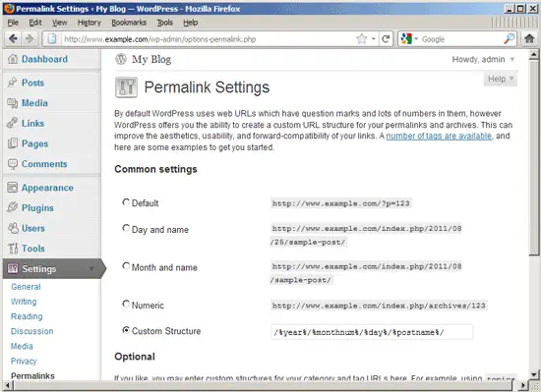
Task: Expand the Help dropdown tab
Action: [x=501, y=79]
